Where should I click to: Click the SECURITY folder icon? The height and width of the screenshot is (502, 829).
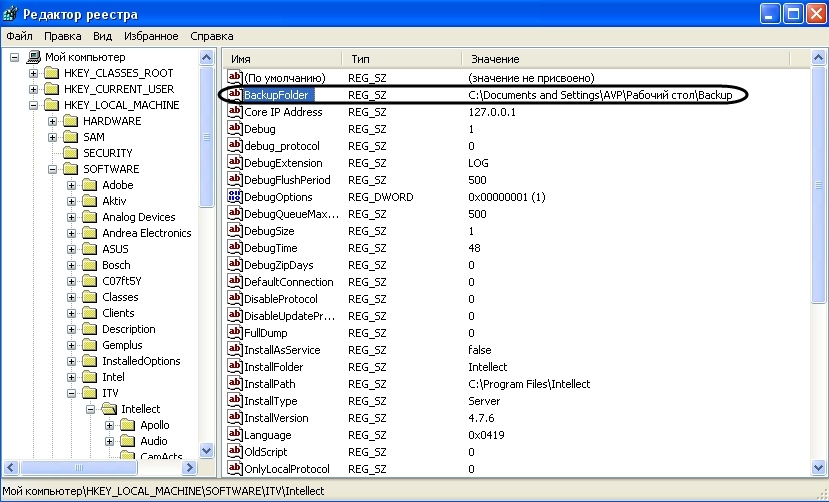(x=70, y=153)
